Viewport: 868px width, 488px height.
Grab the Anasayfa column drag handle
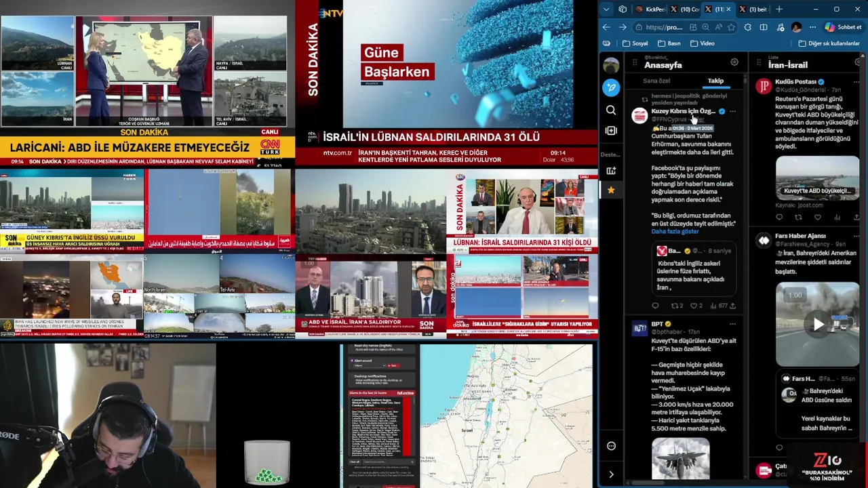(635, 62)
